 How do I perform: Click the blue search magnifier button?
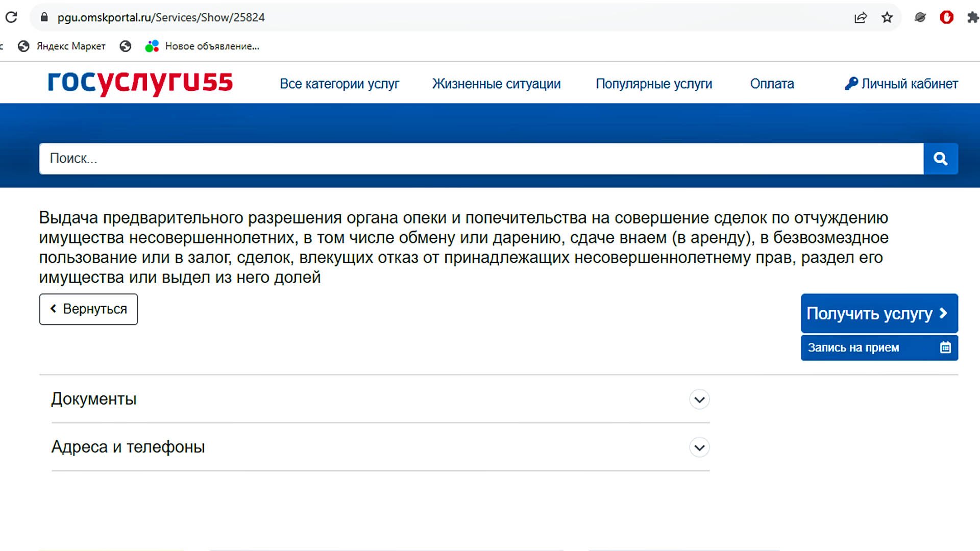pos(940,159)
